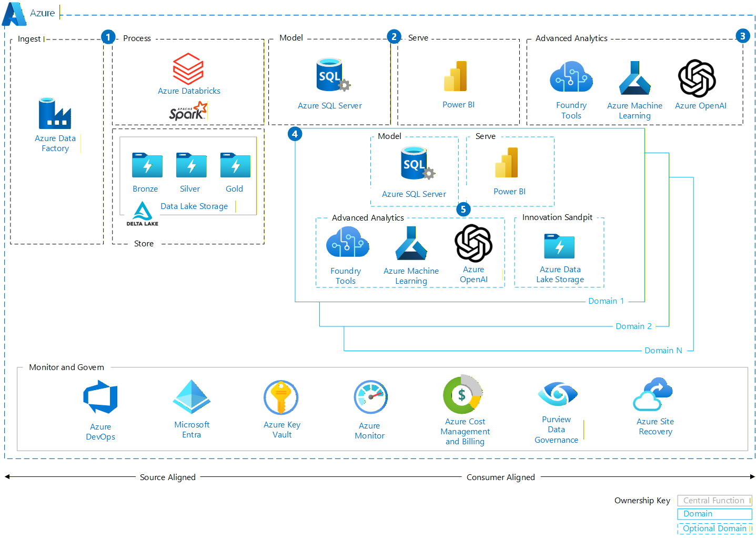Click the 'Domain' legend box
The image size is (756, 538).
pos(714,514)
